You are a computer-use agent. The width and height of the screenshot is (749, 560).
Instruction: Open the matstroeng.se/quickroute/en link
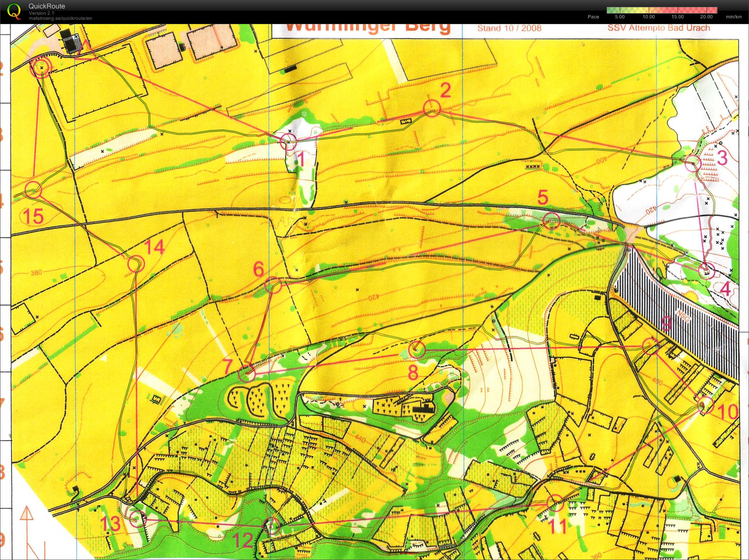click(x=60, y=18)
